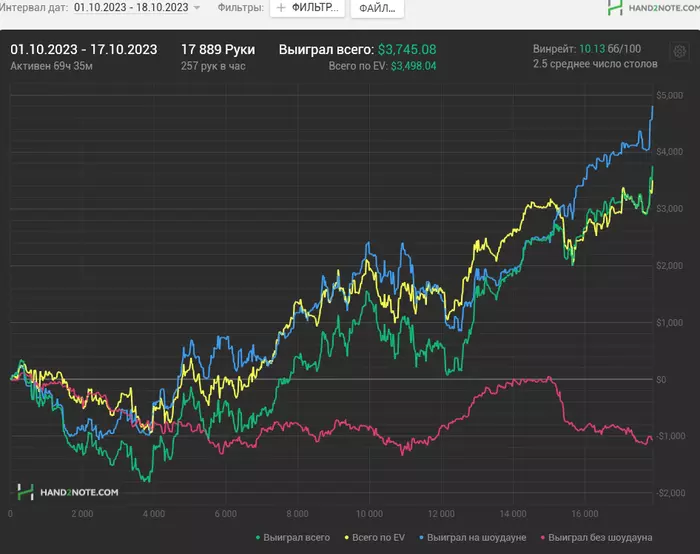Click the Hand2Note logo in top-right corner
The image size is (700, 554).
tap(650, 8)
